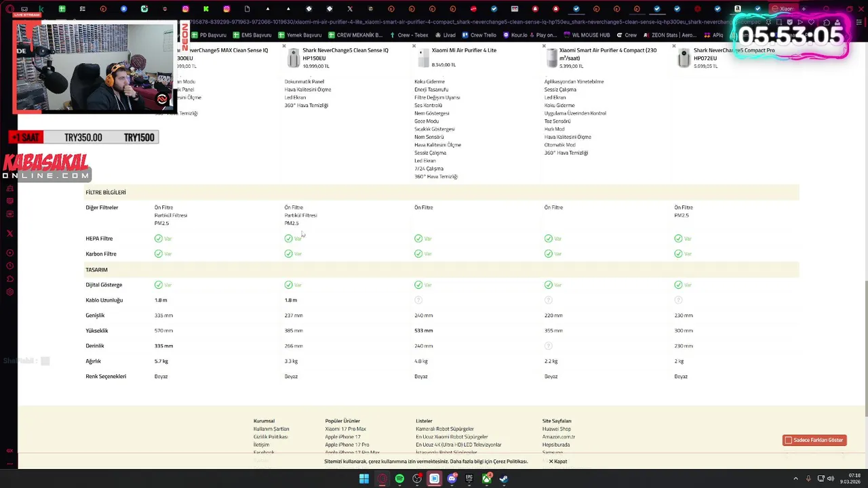Open Shark NeverChange5 Compact Pro title link
Image resolution: width=868 pixels, height=488 pixels.
[x=734, y=54]
